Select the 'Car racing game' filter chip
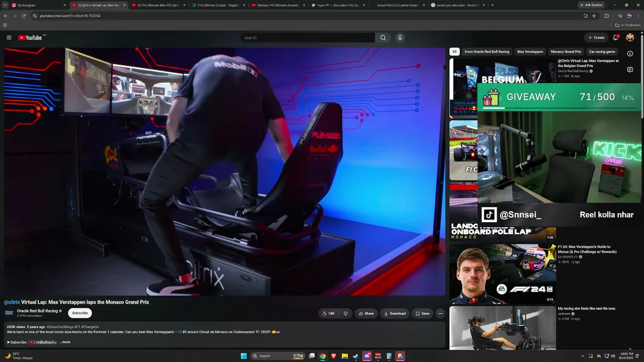Screen dimensions: 644x362 (602, 52)
